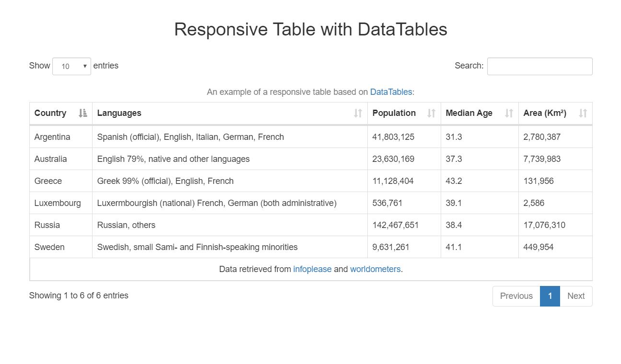Click the Languages column sort arrows
The height and width of the screenshot is (364, 621).
[358, 113]
